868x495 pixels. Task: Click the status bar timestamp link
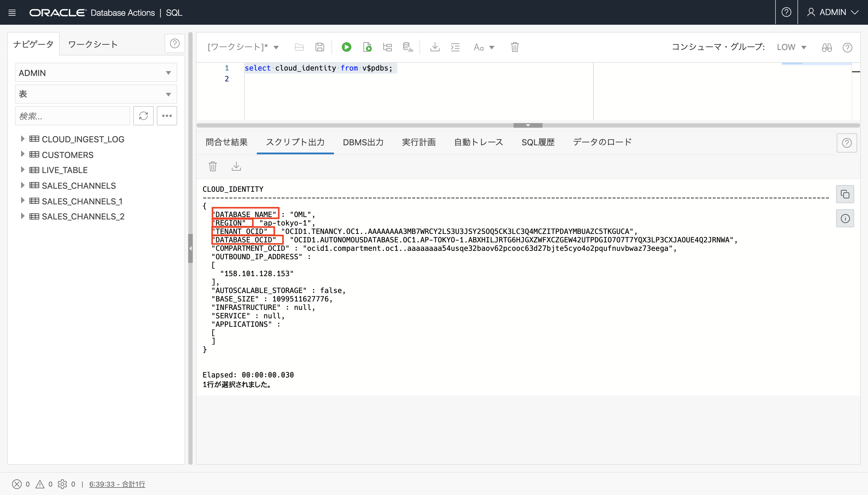(x=117, y=484)
